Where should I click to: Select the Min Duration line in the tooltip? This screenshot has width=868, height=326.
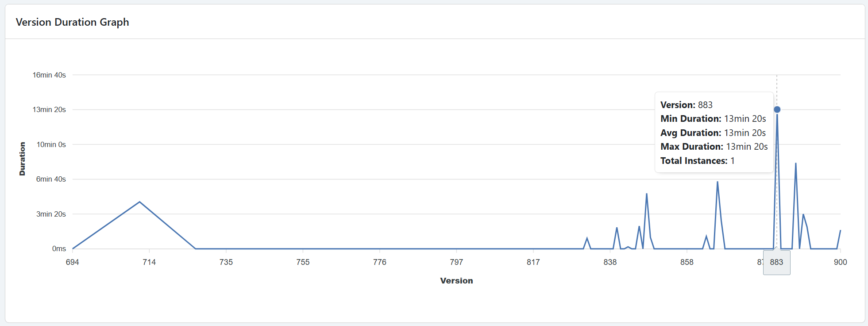tap(713, 119)
